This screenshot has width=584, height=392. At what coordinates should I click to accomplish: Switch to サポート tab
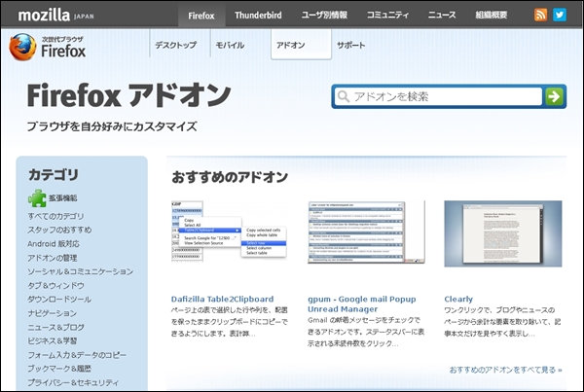click(350, 45)
